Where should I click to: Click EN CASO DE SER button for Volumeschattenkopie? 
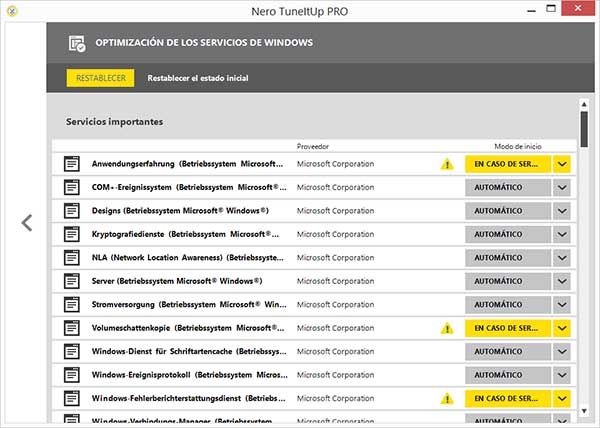coord(508,328)
